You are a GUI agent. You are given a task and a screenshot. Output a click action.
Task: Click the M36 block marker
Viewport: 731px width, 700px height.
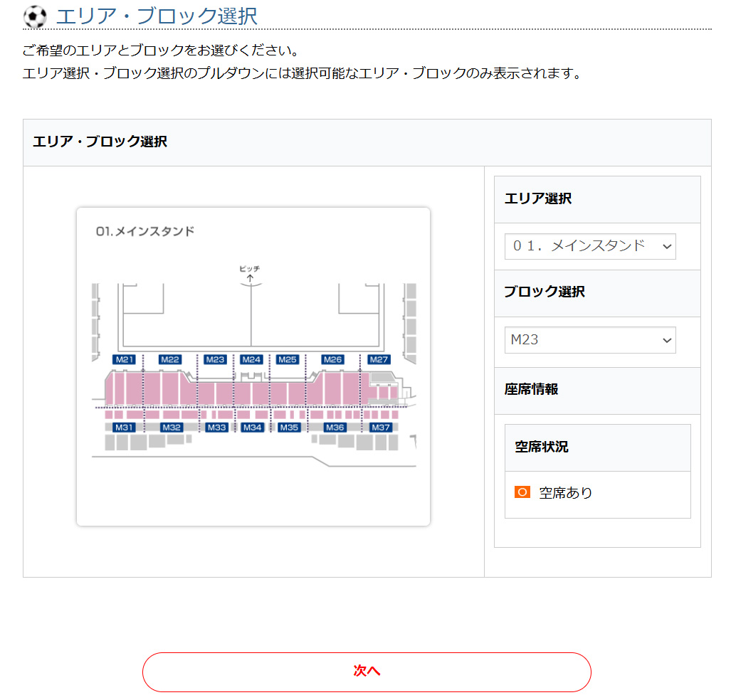[x=335, y=428]
